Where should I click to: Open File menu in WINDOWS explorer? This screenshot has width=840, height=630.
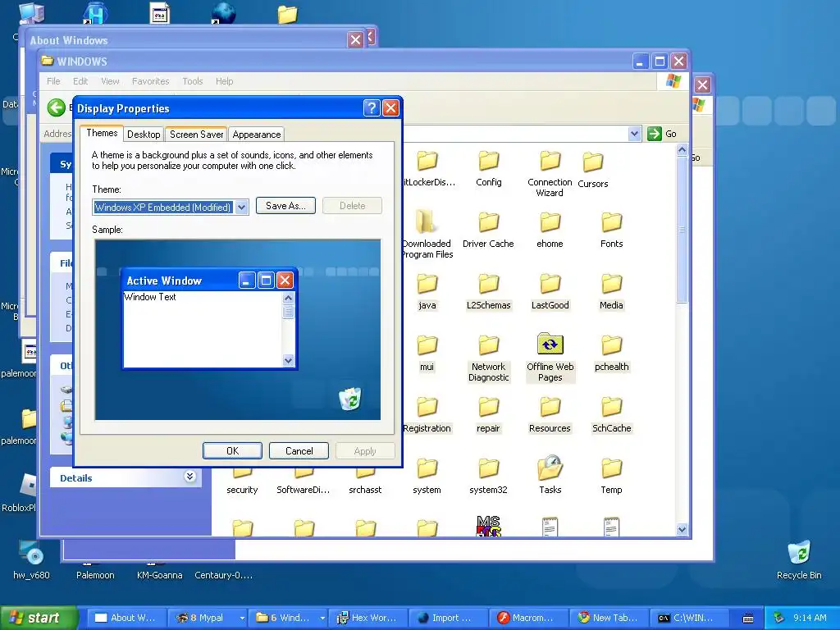53,81
